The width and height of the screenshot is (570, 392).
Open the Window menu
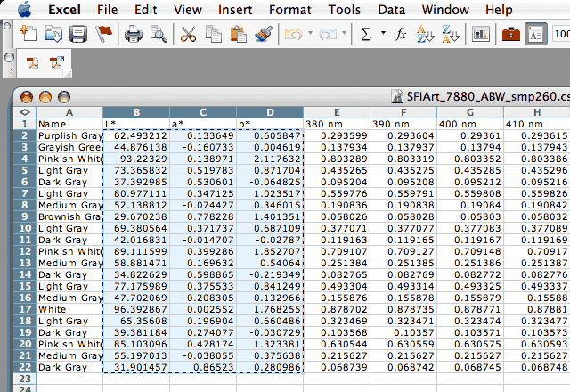pyautogui.click(x=445, y=10)
